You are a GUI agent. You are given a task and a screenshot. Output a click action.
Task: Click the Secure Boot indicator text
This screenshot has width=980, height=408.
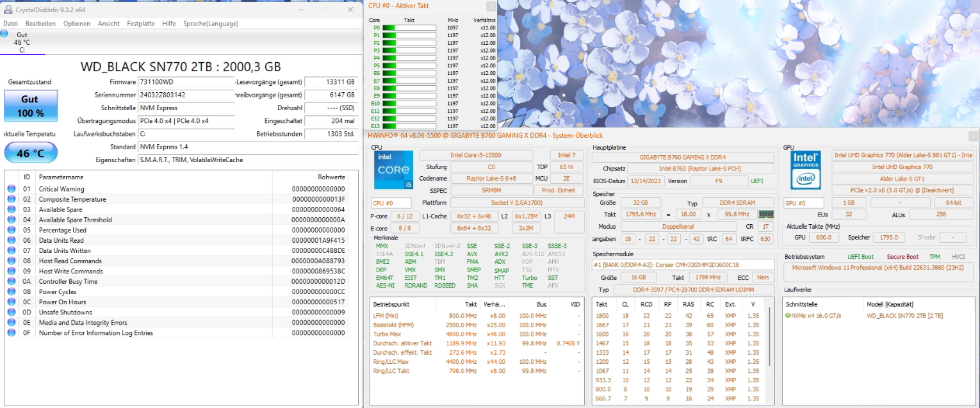click(902, 257)
